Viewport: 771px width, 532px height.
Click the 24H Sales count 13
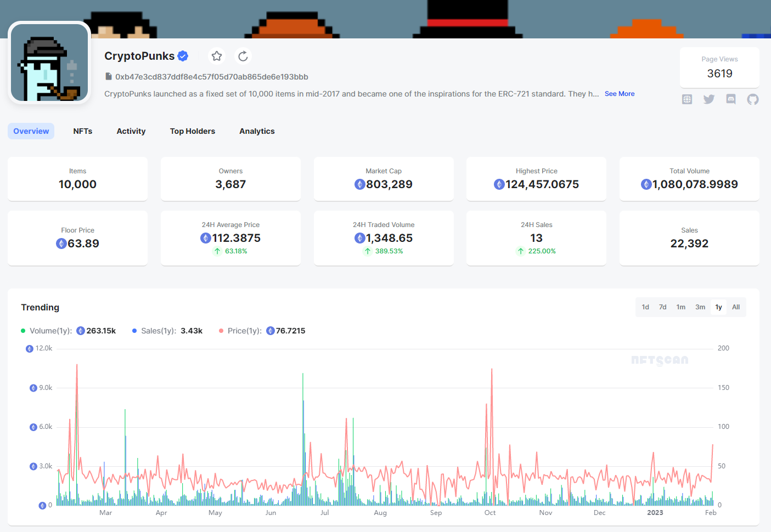(537, 238)
